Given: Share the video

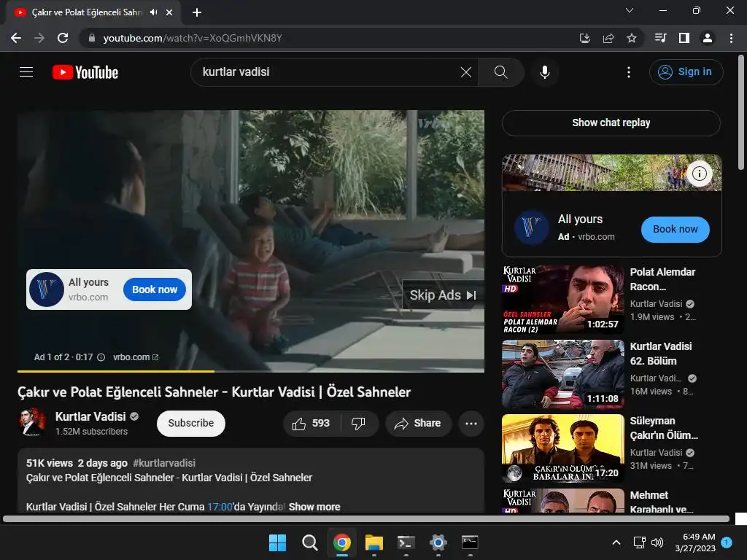Looking at the screenshot, I should (x=418, y=424).
